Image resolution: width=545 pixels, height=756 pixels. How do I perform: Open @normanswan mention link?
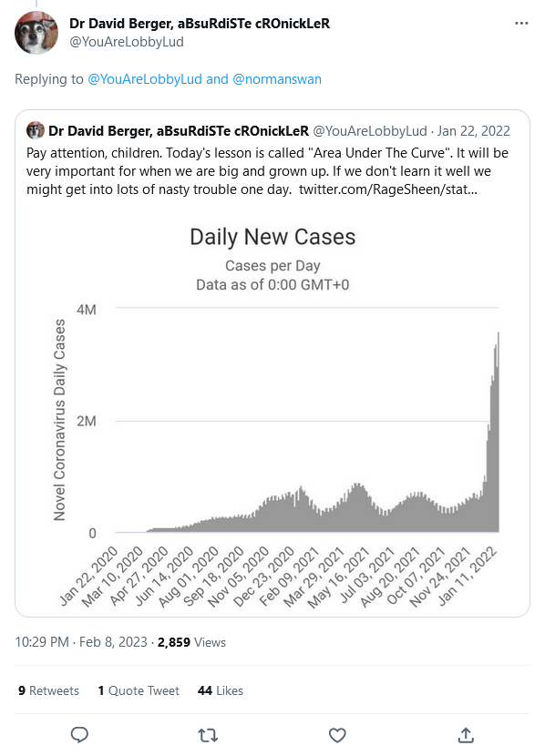coord(277,79)
